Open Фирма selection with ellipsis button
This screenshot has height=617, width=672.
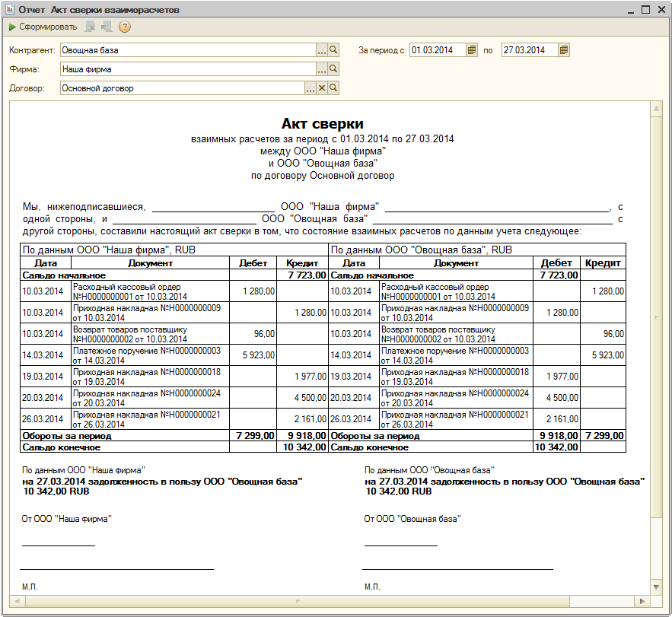point(322,69)
